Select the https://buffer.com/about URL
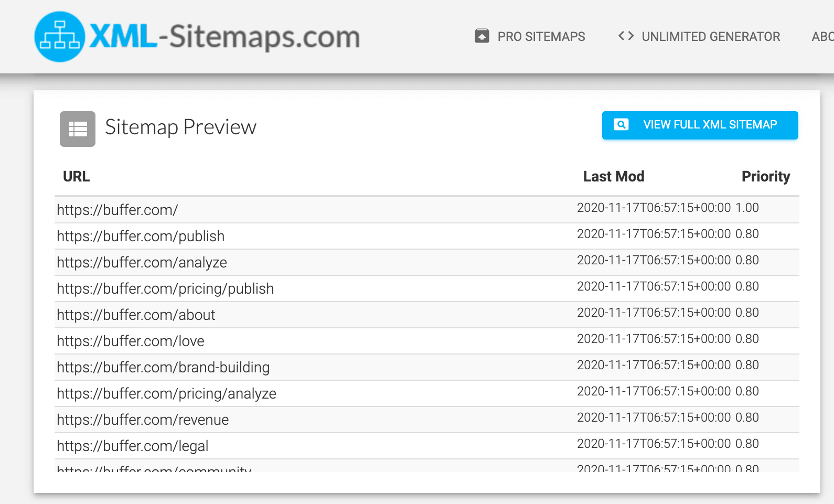 pos(136,315)
